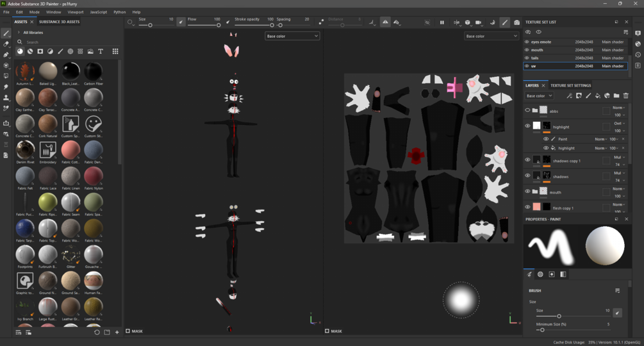644x346 pixels.
Task: Open blend mode dropdown for abbs layer
Action: (x=618, y=108)
